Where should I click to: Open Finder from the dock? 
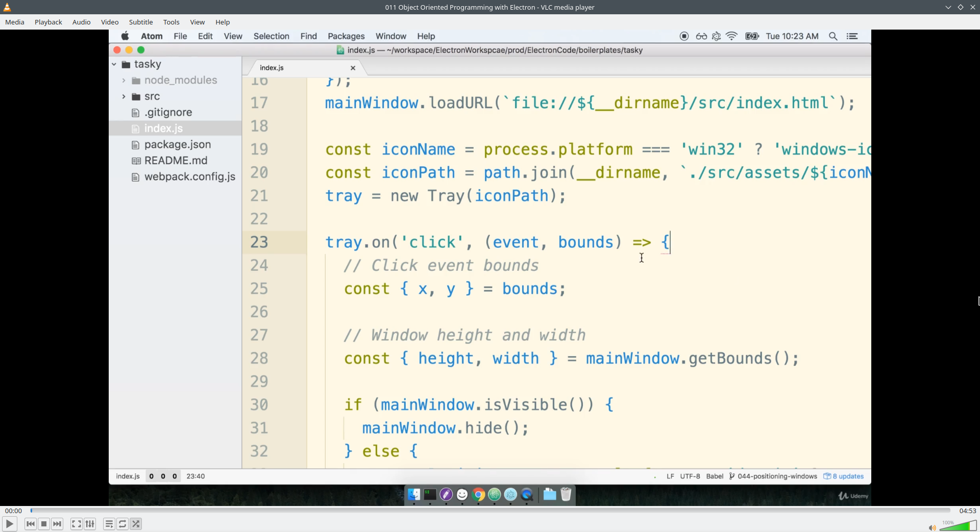pyautogui.click(x=414, y=494)
